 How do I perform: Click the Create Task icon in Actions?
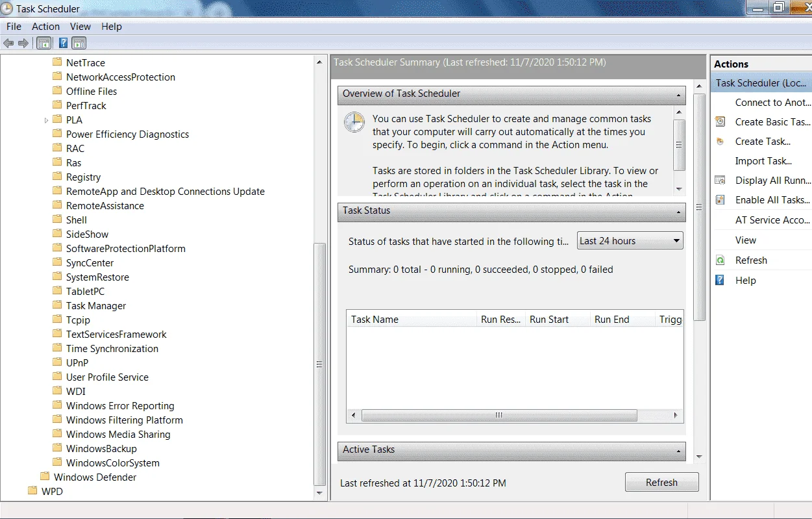point(720,141)
